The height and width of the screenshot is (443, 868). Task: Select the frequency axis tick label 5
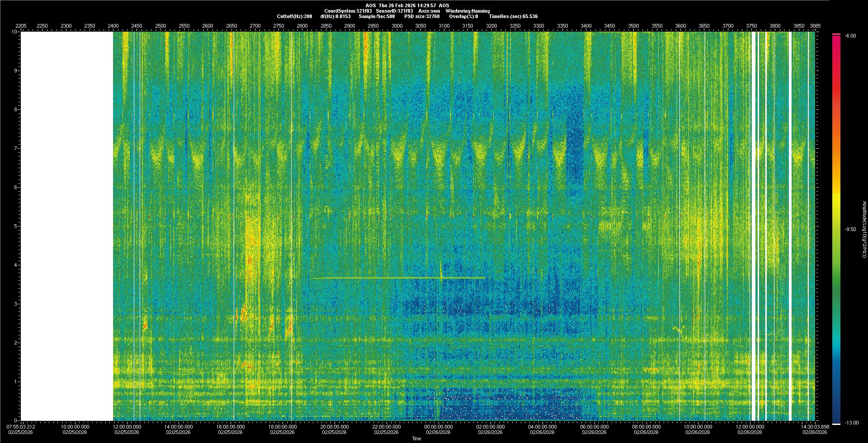pos(16,226)
